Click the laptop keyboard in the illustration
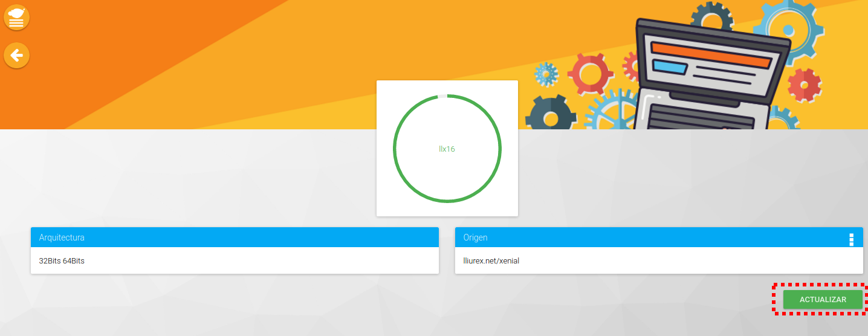868x336 pixels. tap(701, 115)
